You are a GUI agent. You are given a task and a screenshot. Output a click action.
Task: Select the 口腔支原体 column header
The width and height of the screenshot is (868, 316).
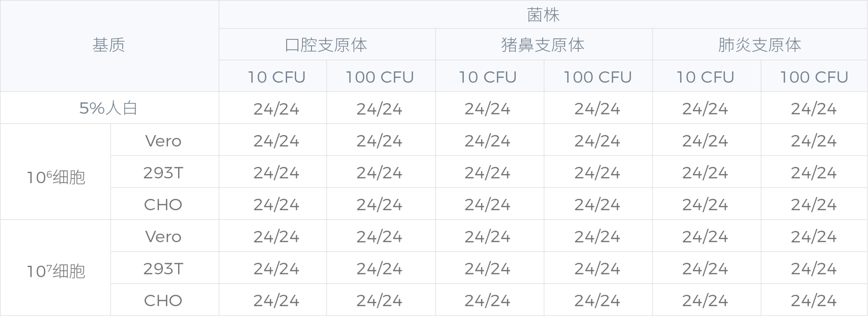[x=326, y=45]
